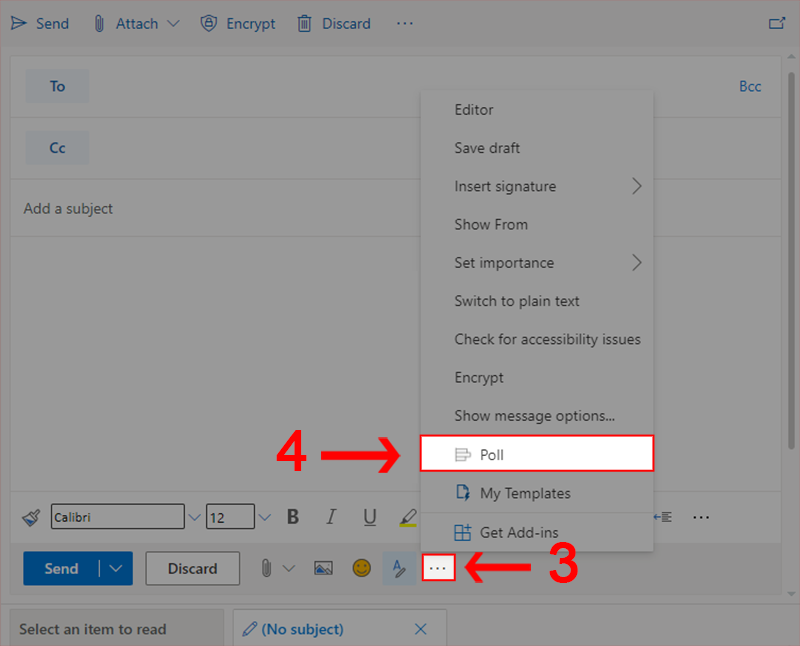Click the trash Discard icon in top toolbar

(305, 23)
